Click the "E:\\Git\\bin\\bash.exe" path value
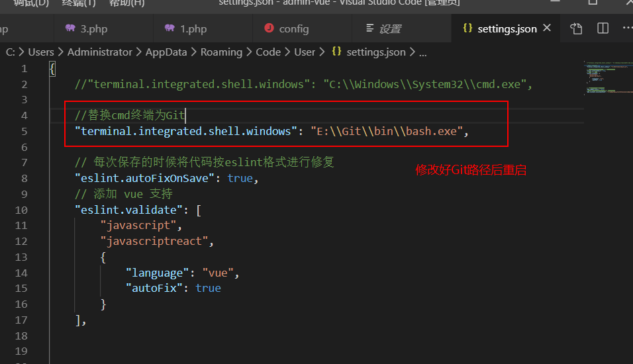 click(x=387, y=132)
